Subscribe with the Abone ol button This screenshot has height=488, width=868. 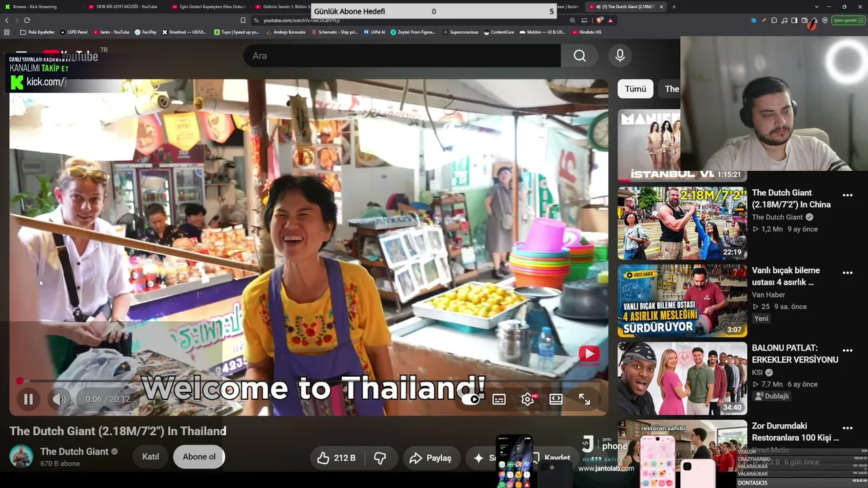tap(199, 457)
